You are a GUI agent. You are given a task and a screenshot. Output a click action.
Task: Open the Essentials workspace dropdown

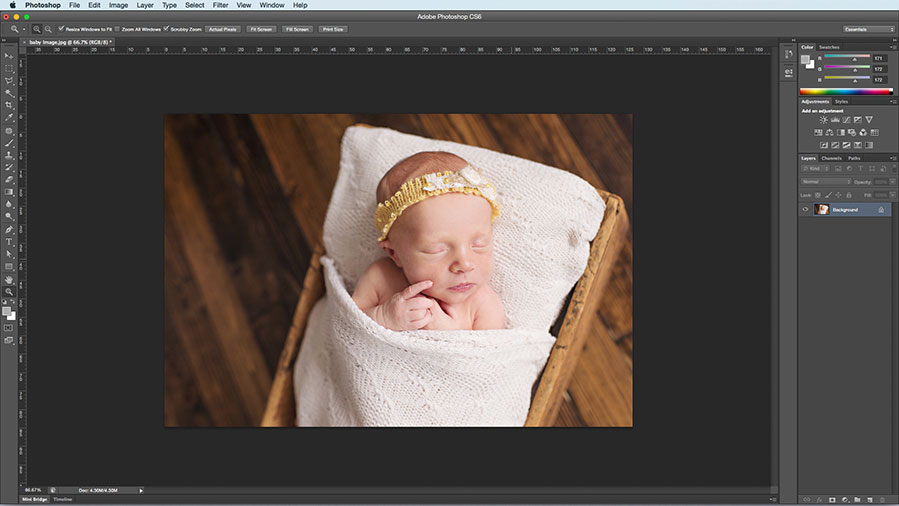coord(869,29)
